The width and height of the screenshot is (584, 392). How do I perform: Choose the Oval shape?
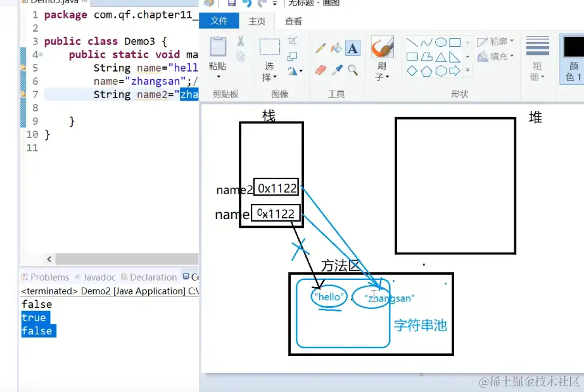click(x=441, y=42)
